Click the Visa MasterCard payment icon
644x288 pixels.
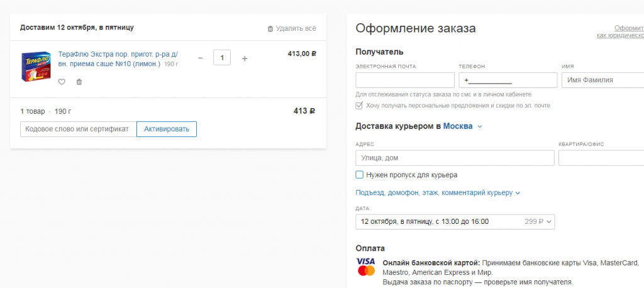coord(365,266)
